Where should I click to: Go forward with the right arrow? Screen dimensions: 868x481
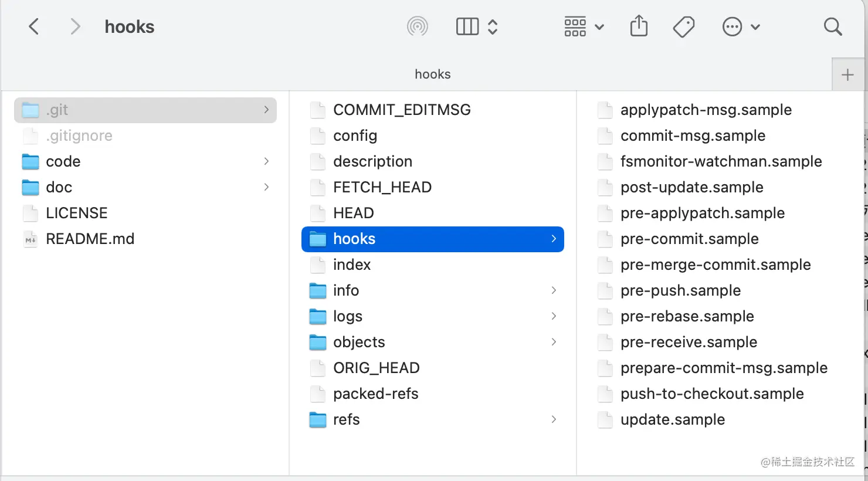75,26
